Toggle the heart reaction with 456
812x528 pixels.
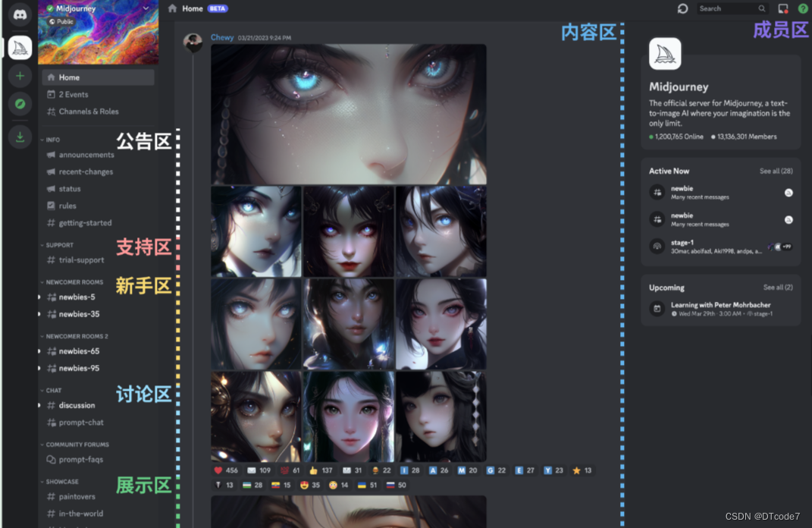226,470
